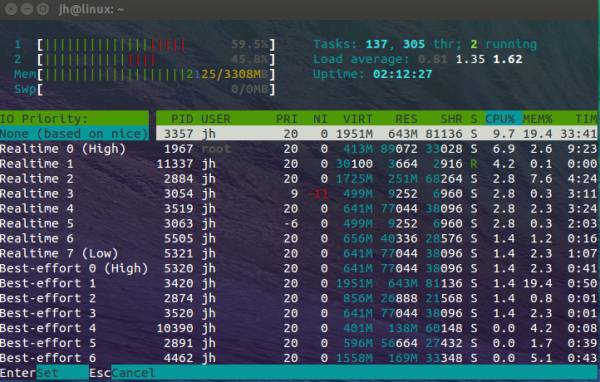Viewport: 600px width, 382px height.
Task: Select None (based on nice) IO priority
Action: 74,134
